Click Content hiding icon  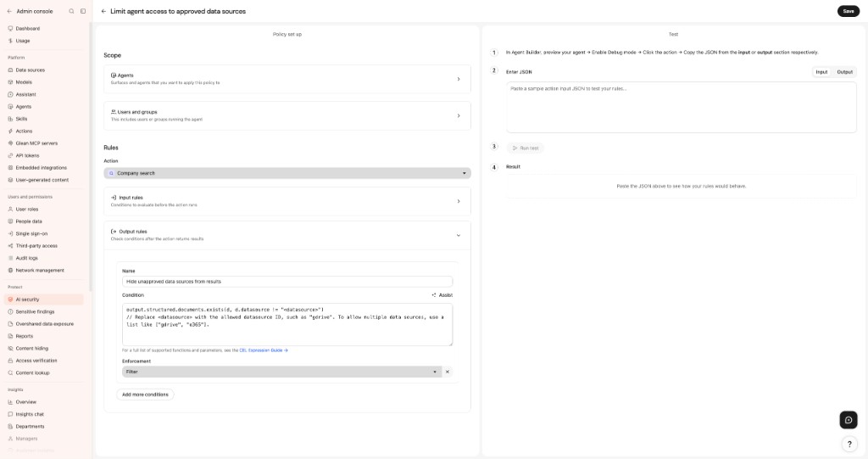point(10,348)
